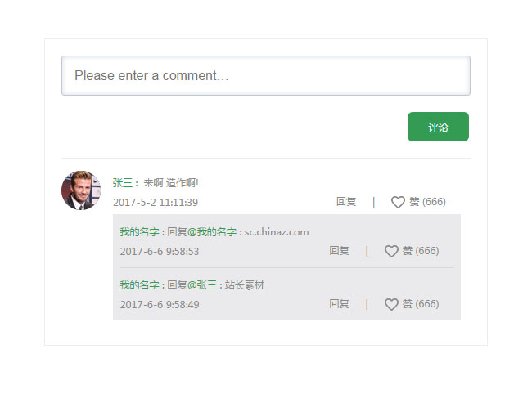Open author 我的名字 of the sc.chinaz.com reply
Screen dimensions: 532x394
click(x=139, y=232)
